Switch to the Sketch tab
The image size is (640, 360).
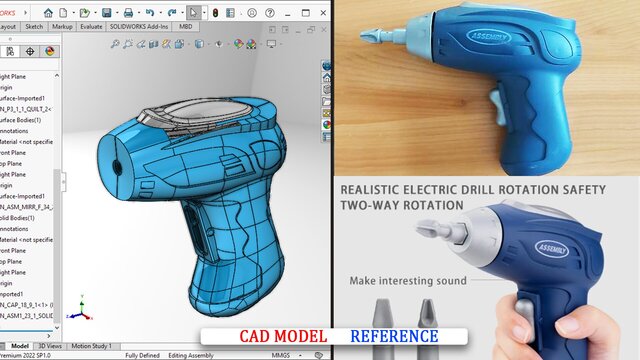coord(34,27)
